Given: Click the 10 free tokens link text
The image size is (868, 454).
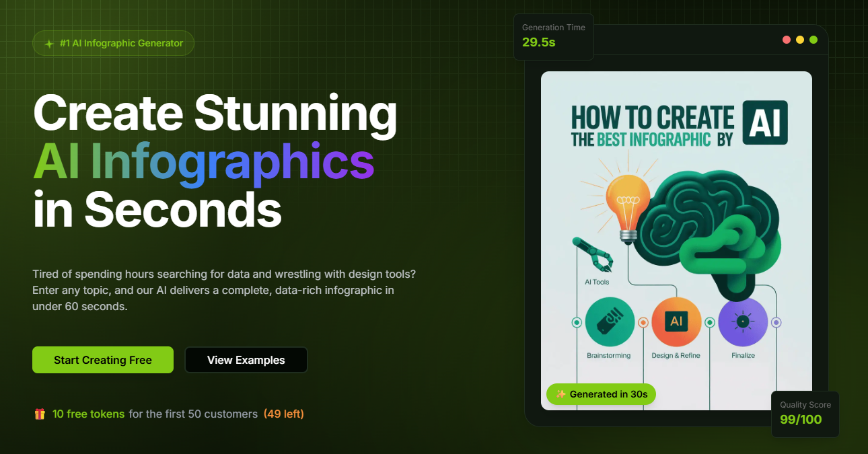Looking at the screenshot, I should pos(88,414).
